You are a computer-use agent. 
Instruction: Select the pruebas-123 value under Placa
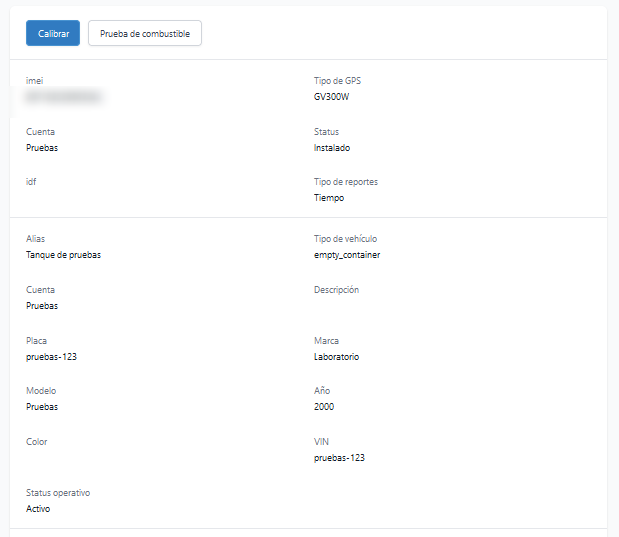click(x=52, y=356)
